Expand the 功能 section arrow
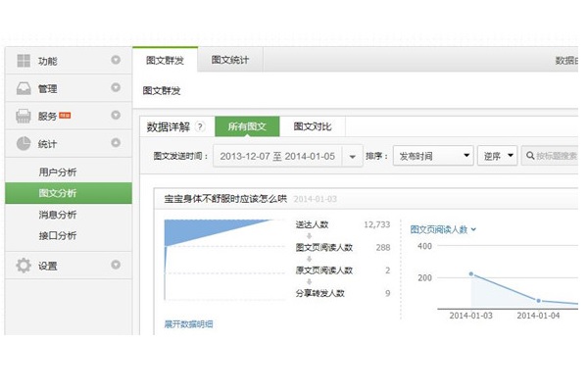 pyautogui.click(x=116, y=60)
